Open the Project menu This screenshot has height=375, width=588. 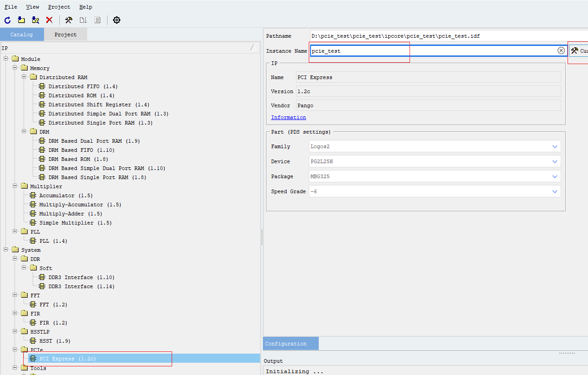tap(59, 7)
